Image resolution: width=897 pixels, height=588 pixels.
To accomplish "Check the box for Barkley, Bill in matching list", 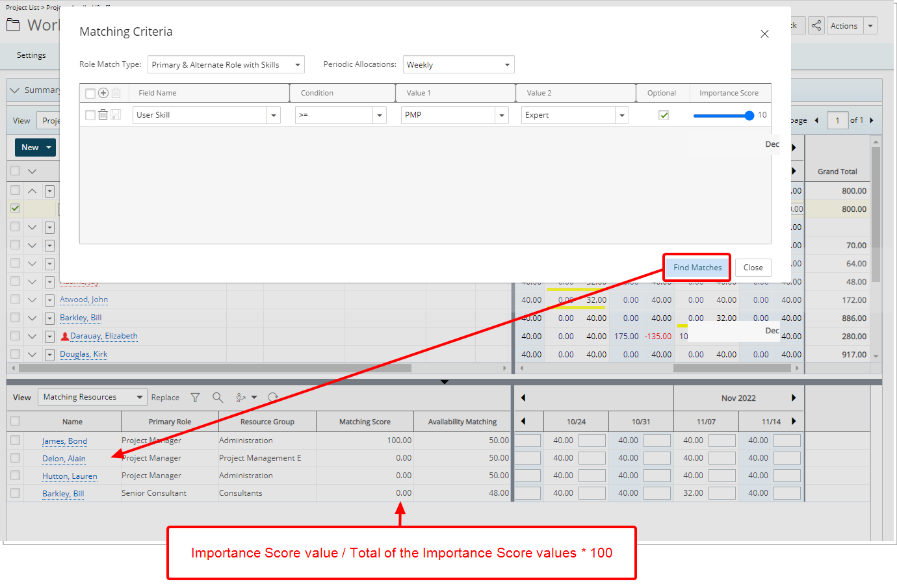I will click(x=15, y=492).
